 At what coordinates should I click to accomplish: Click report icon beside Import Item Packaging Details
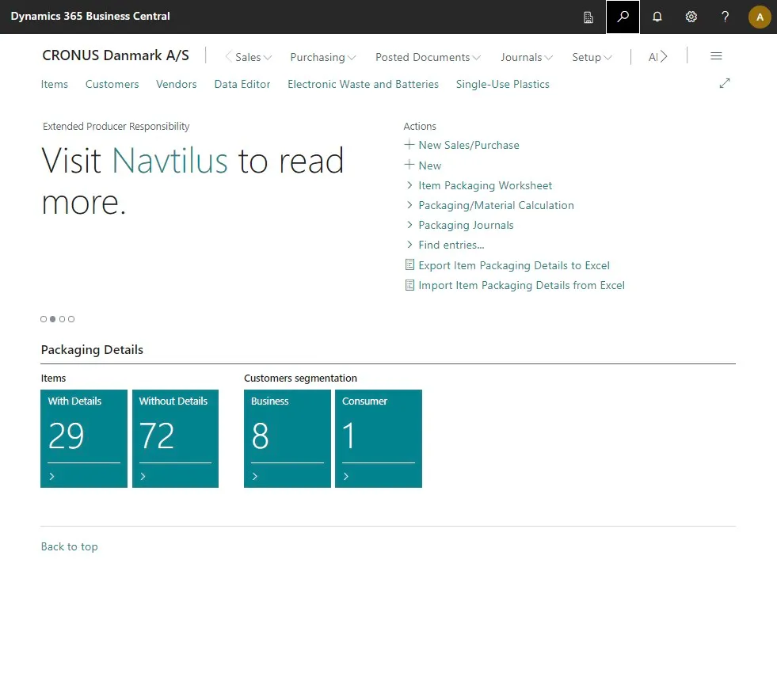(x=409, y=285)
